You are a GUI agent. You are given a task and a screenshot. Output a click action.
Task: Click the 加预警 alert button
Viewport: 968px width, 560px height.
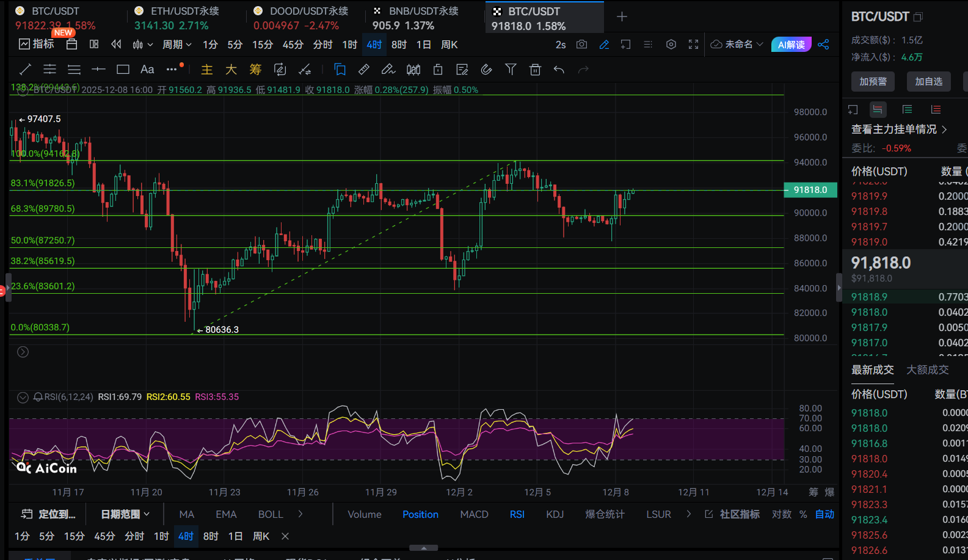(x=873, y=81)
